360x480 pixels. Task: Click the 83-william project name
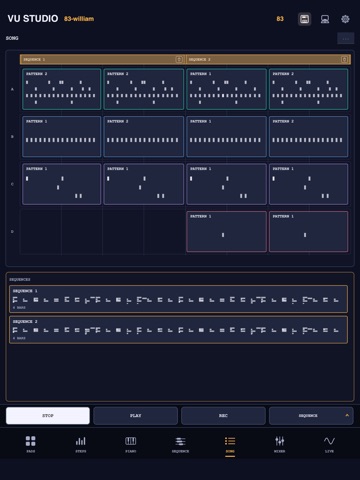pos(79,19)
